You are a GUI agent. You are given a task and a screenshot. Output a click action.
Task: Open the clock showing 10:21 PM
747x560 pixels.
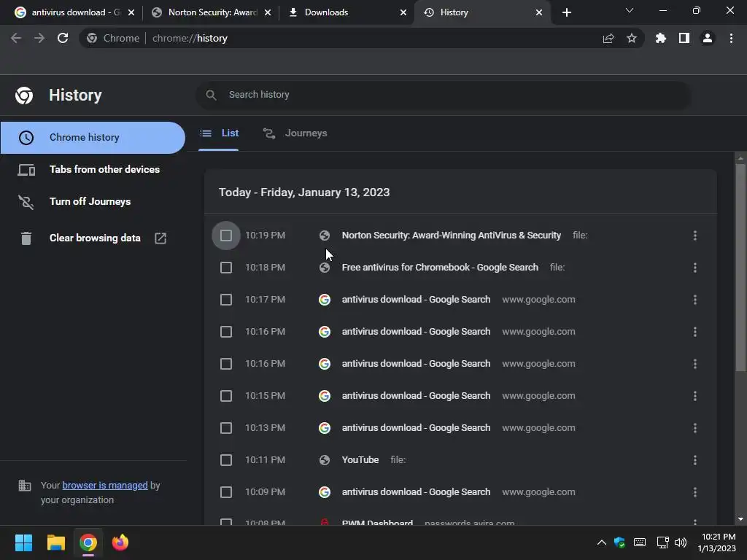pos(717,542)
